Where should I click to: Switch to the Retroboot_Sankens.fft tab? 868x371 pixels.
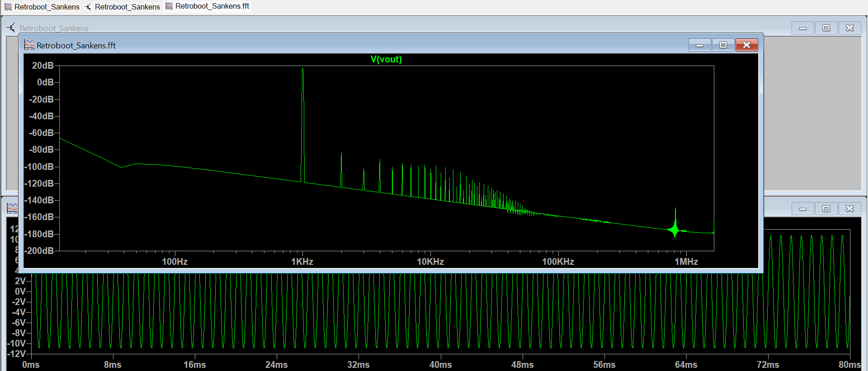(208, 6)
